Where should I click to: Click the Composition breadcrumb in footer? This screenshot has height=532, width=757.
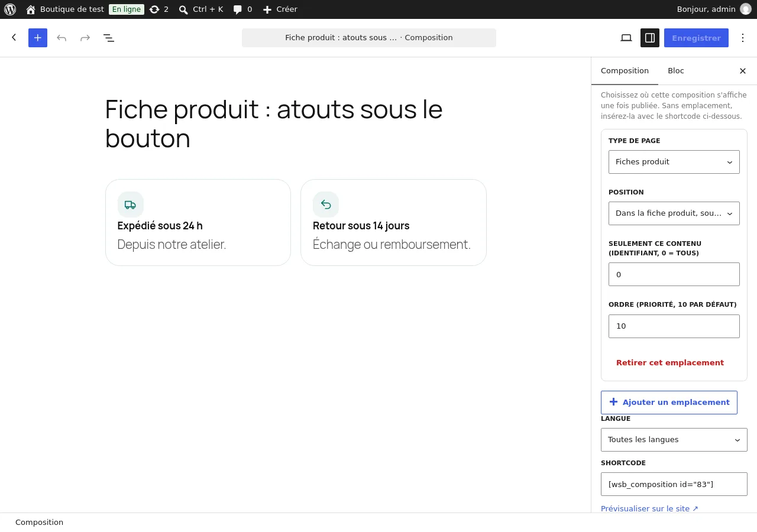[39, 523]
